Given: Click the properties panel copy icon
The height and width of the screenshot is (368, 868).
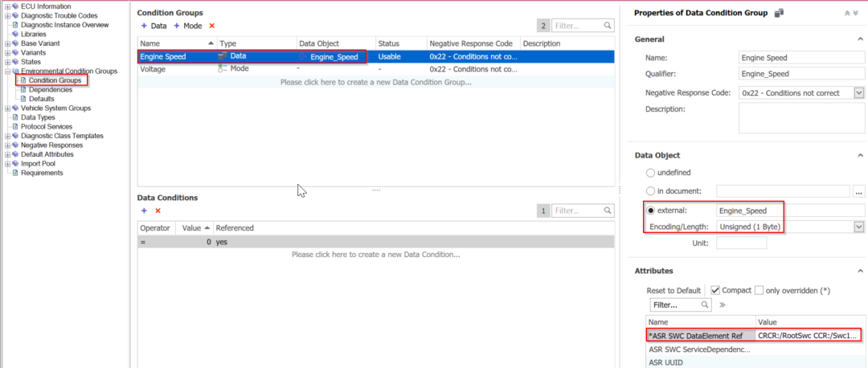Looking at the screenshot, I should tap(779, 13).
